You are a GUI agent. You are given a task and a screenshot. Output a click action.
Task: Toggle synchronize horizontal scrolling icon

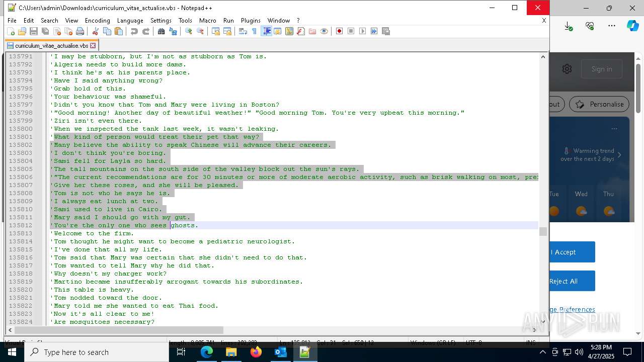pyautogui.click(x=227, y=31)
